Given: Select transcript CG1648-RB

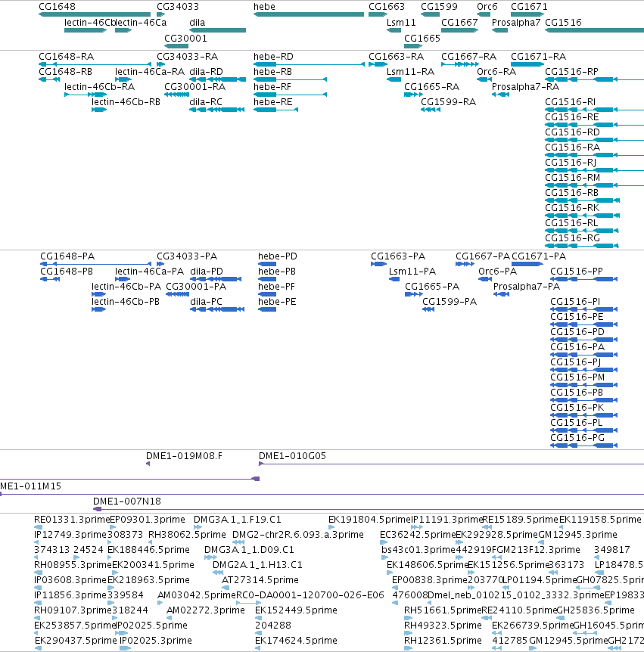Looking at the screenshot, I should click(x=49, y=79).
